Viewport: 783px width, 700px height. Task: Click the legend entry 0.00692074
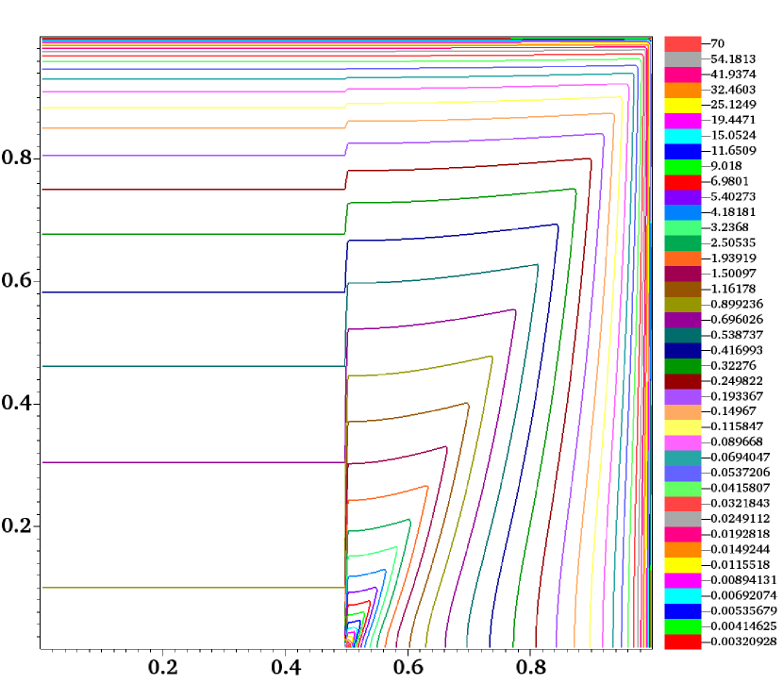click(x=743, y=595)
